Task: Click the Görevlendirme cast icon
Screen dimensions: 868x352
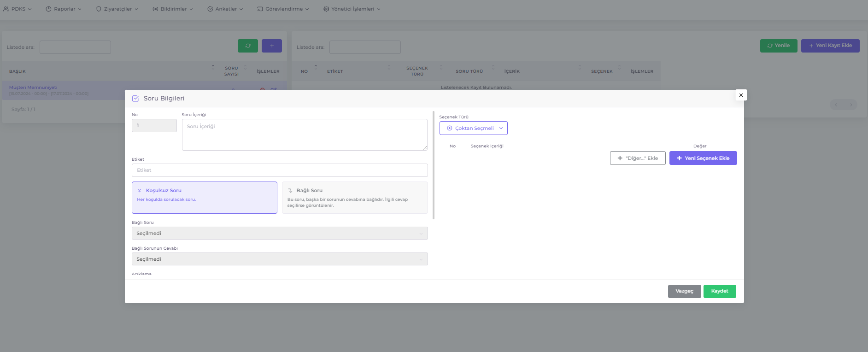Action: pyautogui.click(x=260, y=9)
